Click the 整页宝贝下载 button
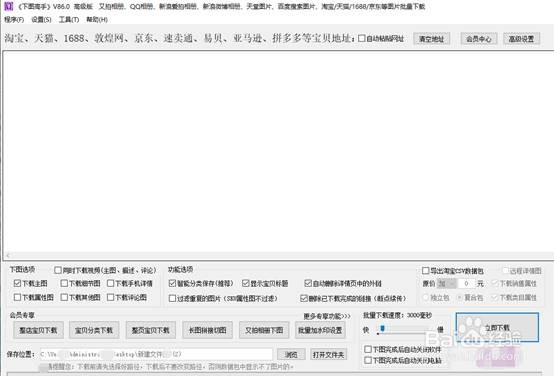 (x=151, y=330)
